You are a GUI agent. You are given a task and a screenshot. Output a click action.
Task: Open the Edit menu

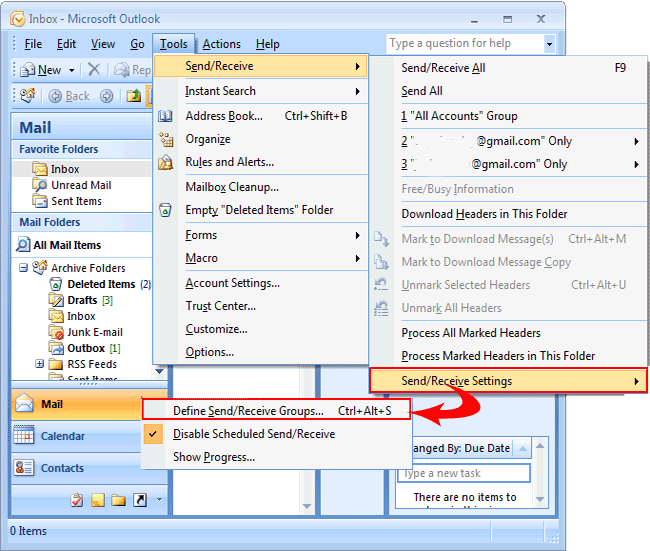[x=66, y=44]
